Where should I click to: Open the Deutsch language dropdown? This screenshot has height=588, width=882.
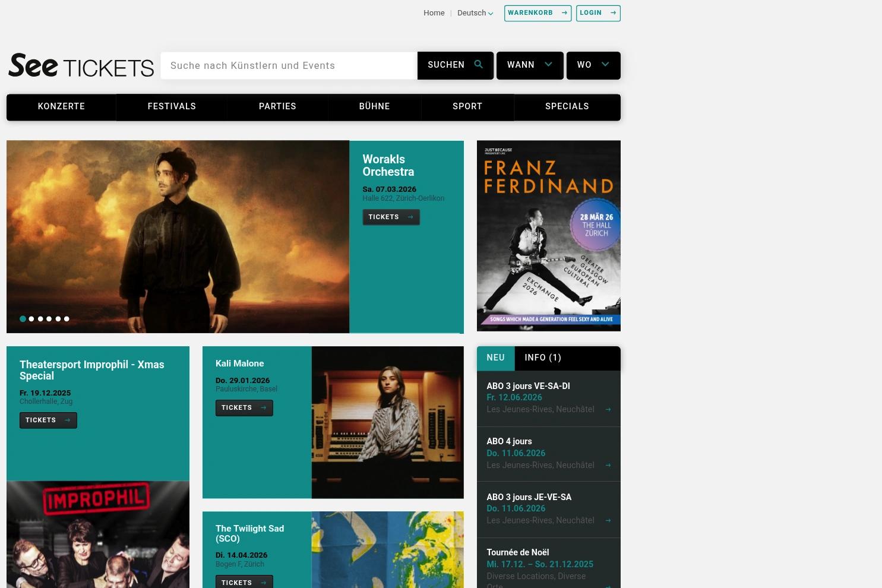475,13
